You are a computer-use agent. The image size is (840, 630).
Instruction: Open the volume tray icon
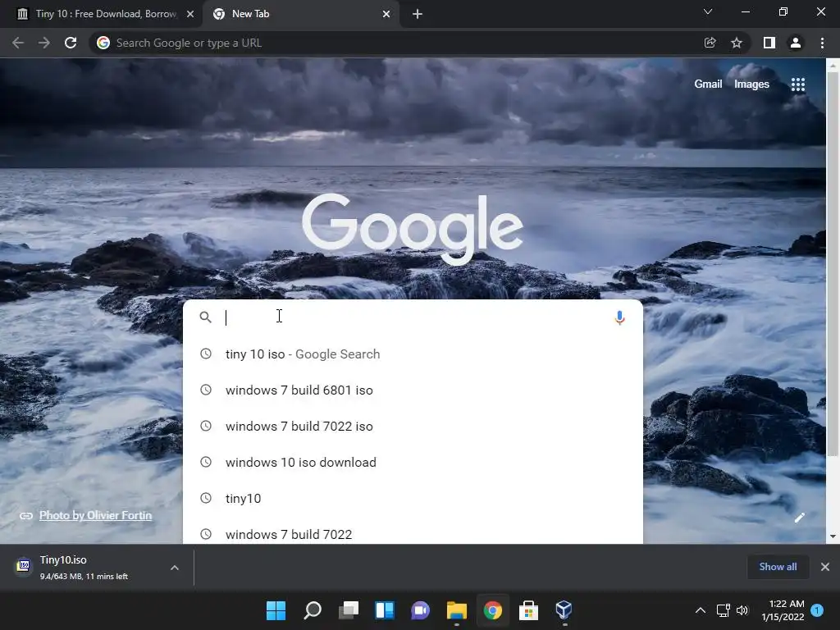(x=742, y=610)
